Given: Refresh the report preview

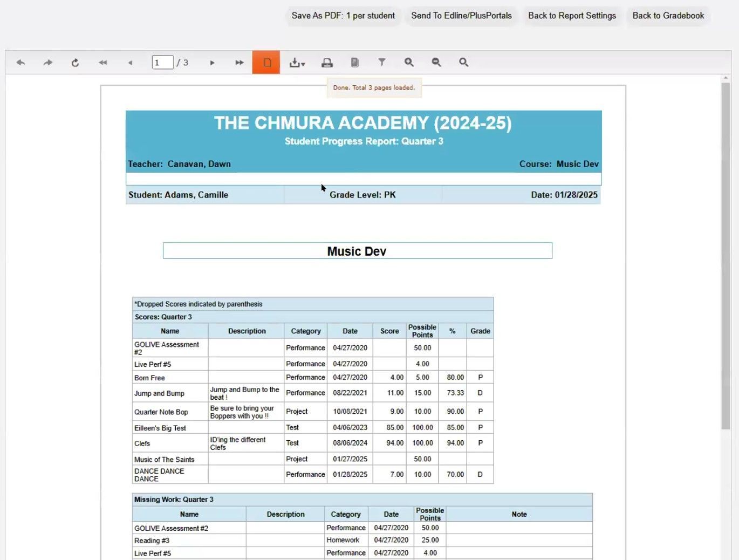Looking at the screenshot, I should click(x=76, y=62).
